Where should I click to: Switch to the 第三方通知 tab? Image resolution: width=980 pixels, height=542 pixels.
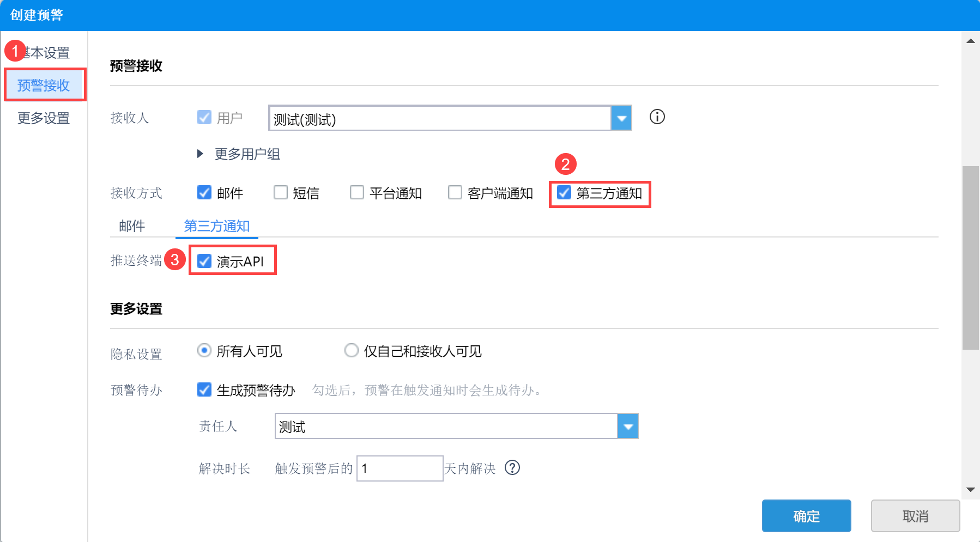point(217,226)
